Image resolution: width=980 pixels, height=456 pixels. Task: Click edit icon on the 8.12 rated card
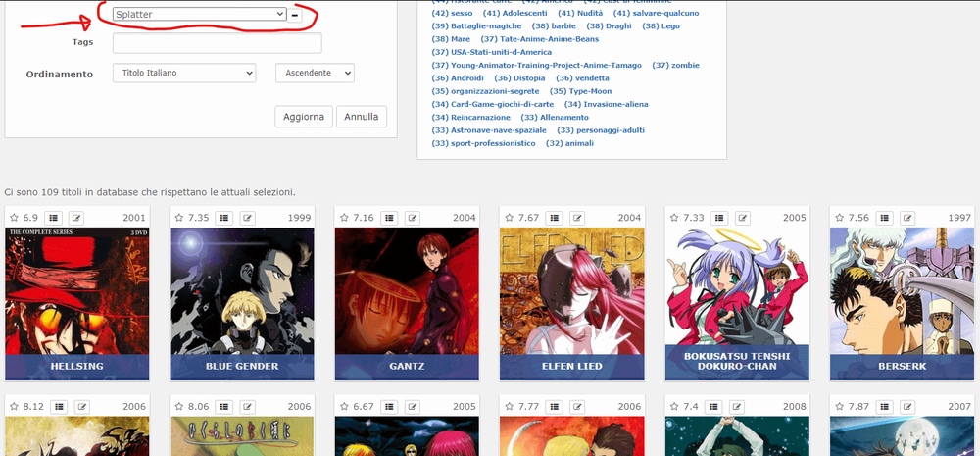click(x=81, y=407)
